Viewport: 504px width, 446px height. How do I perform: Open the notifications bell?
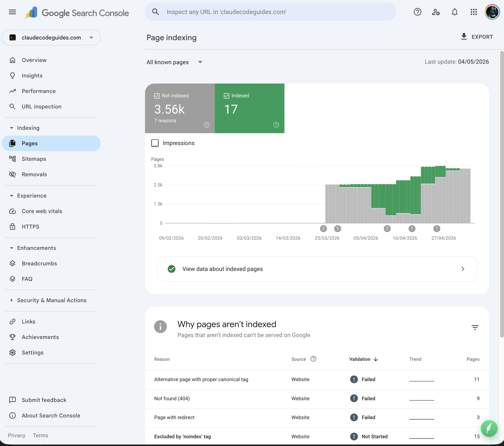tap(455, 12)
